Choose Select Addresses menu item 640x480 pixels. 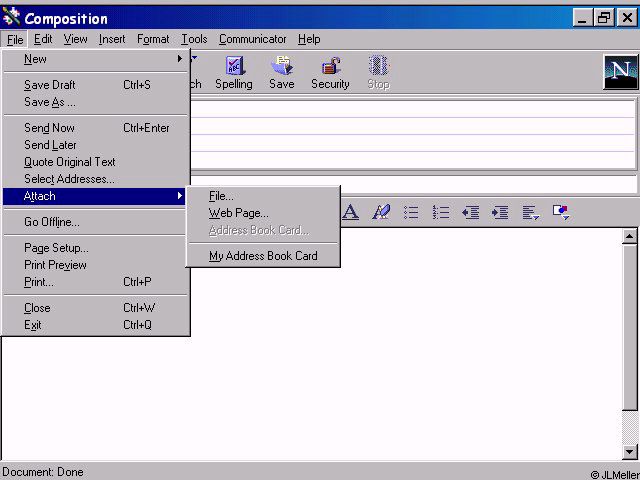pos(95,179)
